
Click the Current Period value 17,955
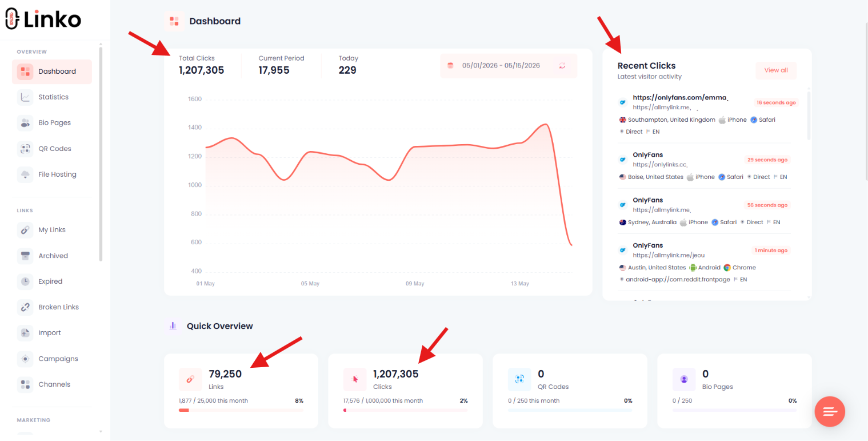click(274, 70)
